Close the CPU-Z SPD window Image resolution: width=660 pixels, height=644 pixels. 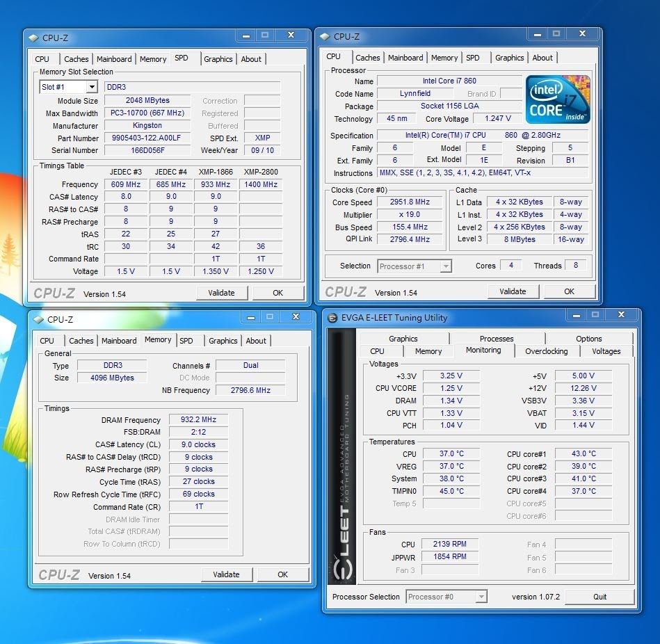tap(291, 35)
